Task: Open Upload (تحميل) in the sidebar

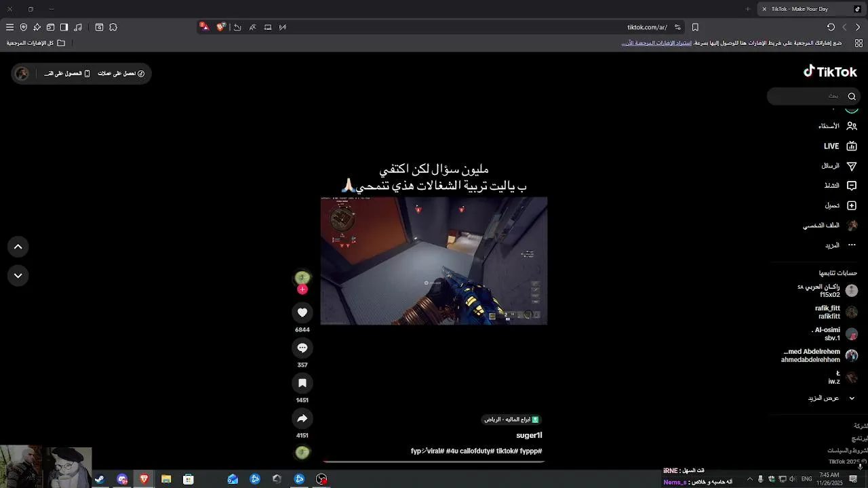Action: pyautogui.click(x=840, y=205)
